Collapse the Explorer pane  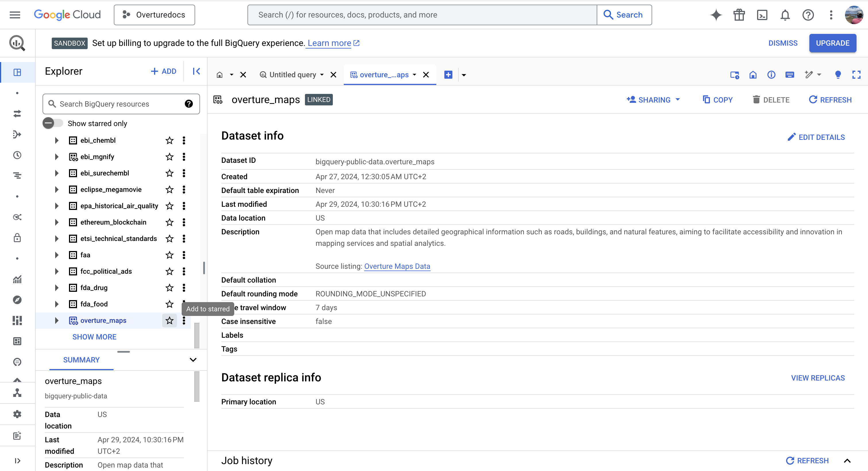pyautogui.click(x=196, y=71)
